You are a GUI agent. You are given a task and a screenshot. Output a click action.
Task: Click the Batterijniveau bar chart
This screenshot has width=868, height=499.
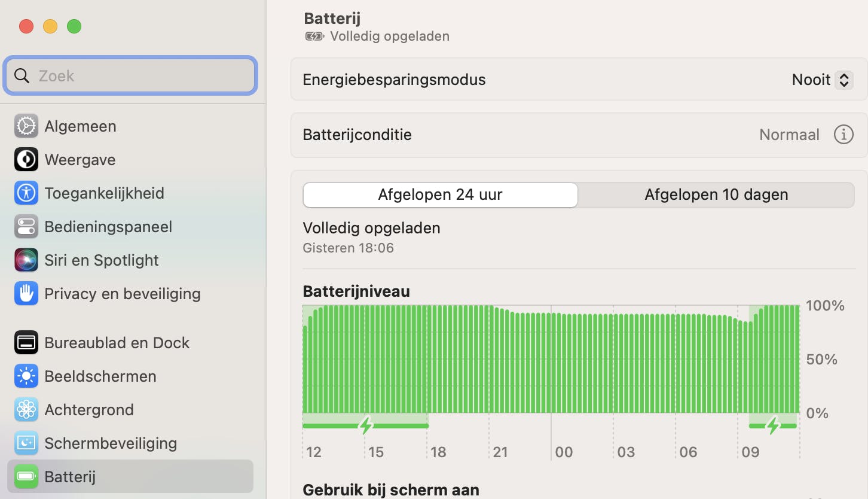(551, 359)
